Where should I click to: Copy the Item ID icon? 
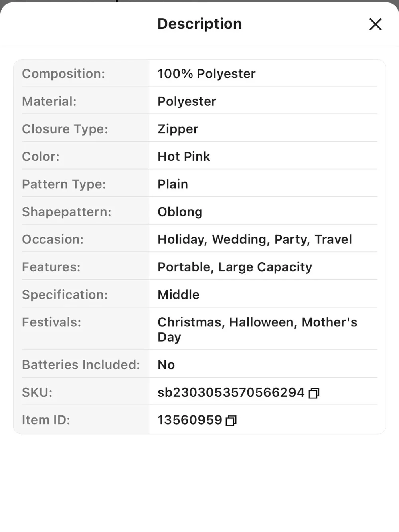point(231,421)
